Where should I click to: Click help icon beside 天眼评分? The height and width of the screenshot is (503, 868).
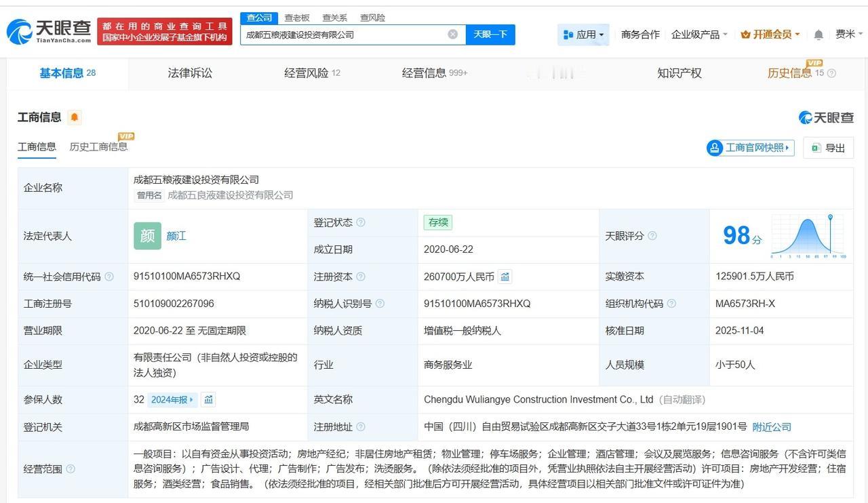(652, 236)
